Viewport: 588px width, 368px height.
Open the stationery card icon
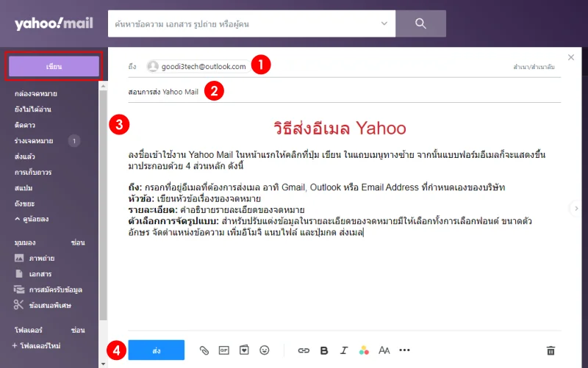tap(244, 350)
